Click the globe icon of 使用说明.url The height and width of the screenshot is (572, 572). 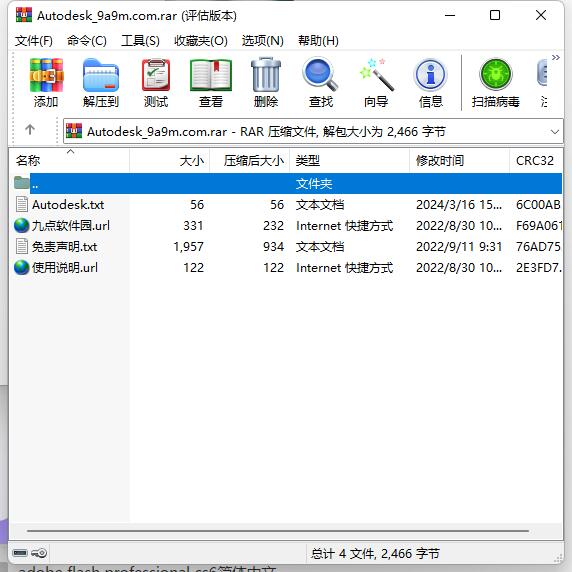point(22,267)
